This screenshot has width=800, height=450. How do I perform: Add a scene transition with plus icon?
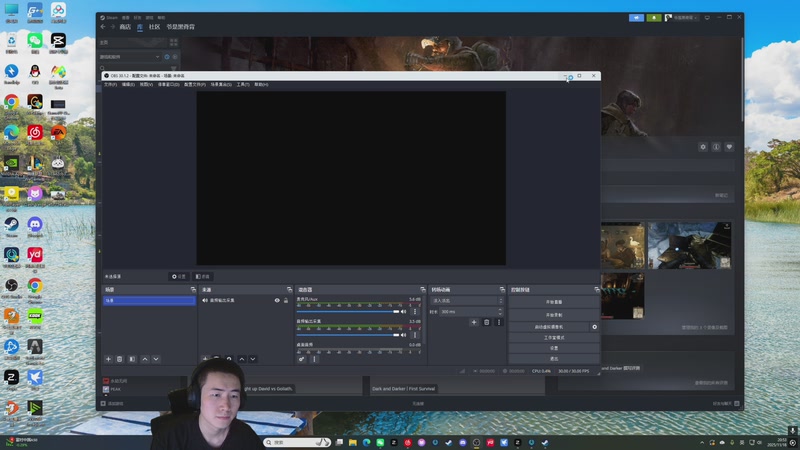pyautogui.click(x=474, y=322)
